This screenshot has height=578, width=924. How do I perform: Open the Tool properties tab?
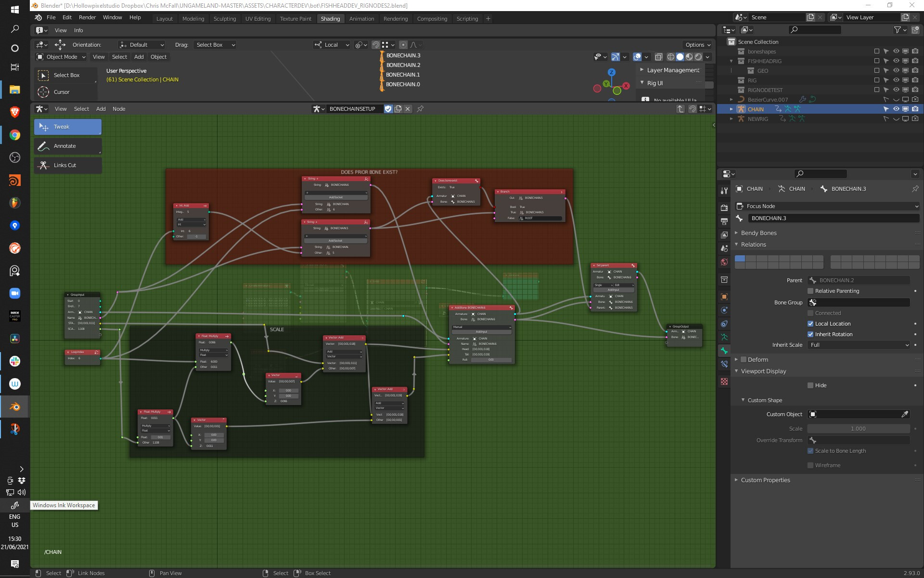(724, 190)
